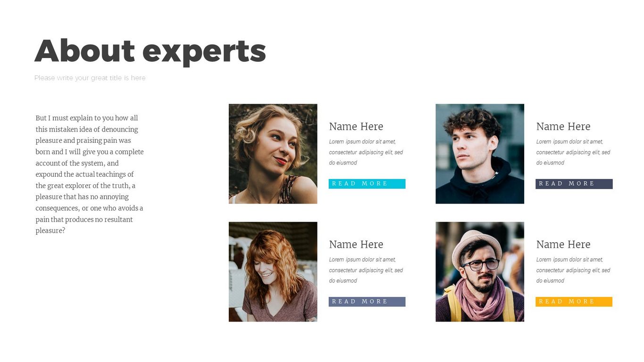Click 'Name Here' heading beside the man with hat
The width and height of the screenshot is (644, 362).
pyautogui.click(x=563, y=244)
